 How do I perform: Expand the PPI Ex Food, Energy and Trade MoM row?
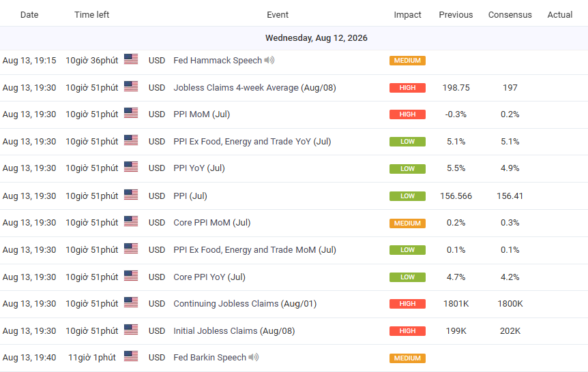click(x=294, y=250)
